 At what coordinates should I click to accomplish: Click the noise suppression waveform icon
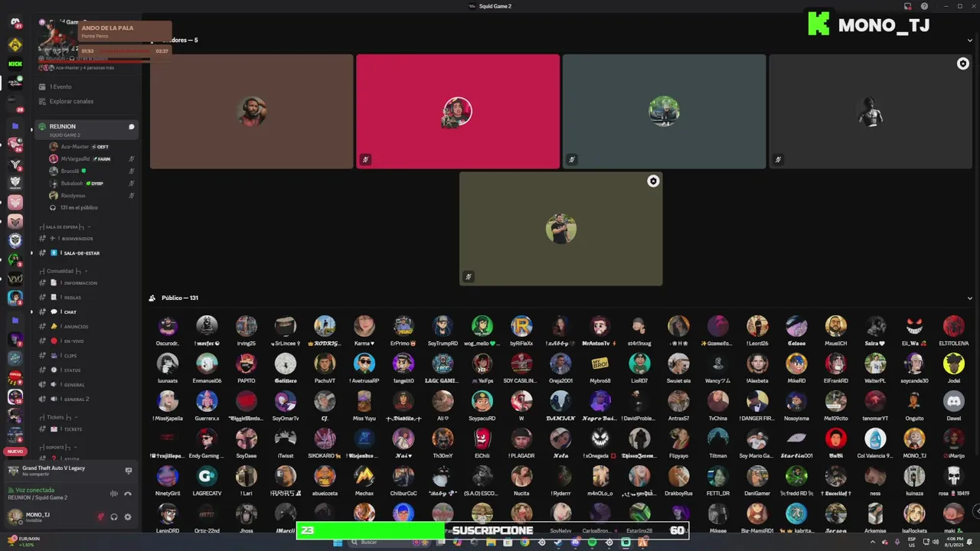pyautogui.click(x=114, y=494)
